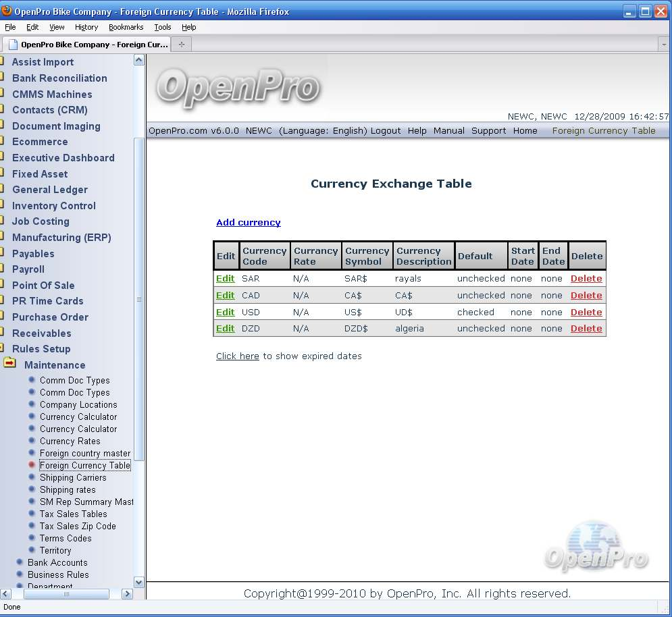Image resolution: width=672 pixels, height=617 pixels.
Task: Click the page icon on browser tab
Action: (12, 45)
